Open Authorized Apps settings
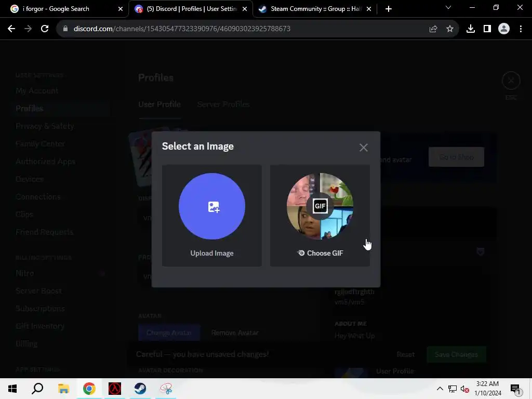532x399 pixels. coord(46,161)
